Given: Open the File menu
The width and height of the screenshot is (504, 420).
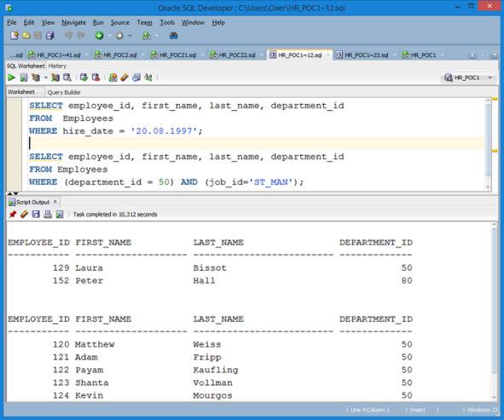Looking at the screenshot, I should point(12,22).
